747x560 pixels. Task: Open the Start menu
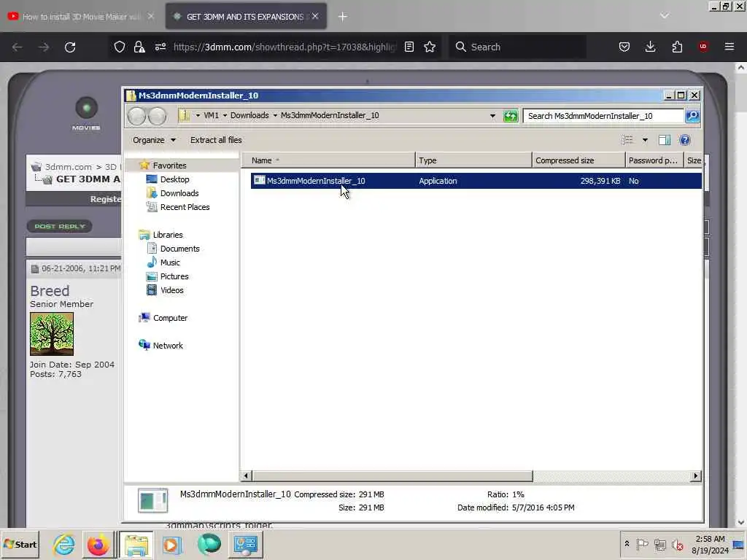pos(20,544)
